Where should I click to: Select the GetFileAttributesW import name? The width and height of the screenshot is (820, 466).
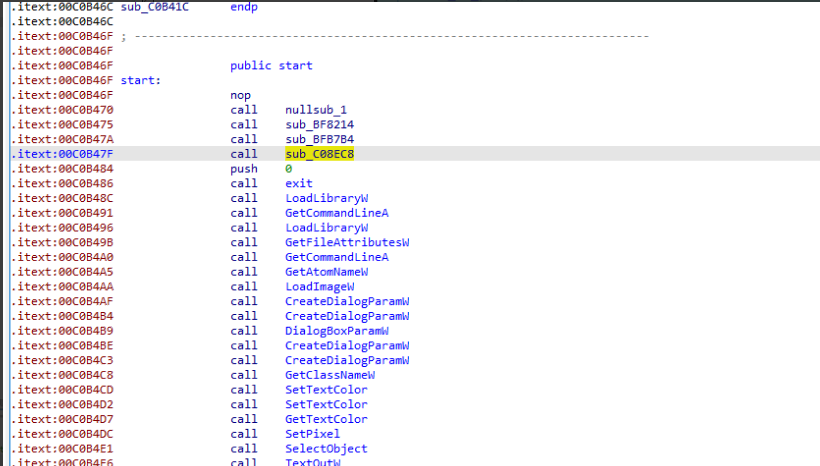[x=349, y=242]
